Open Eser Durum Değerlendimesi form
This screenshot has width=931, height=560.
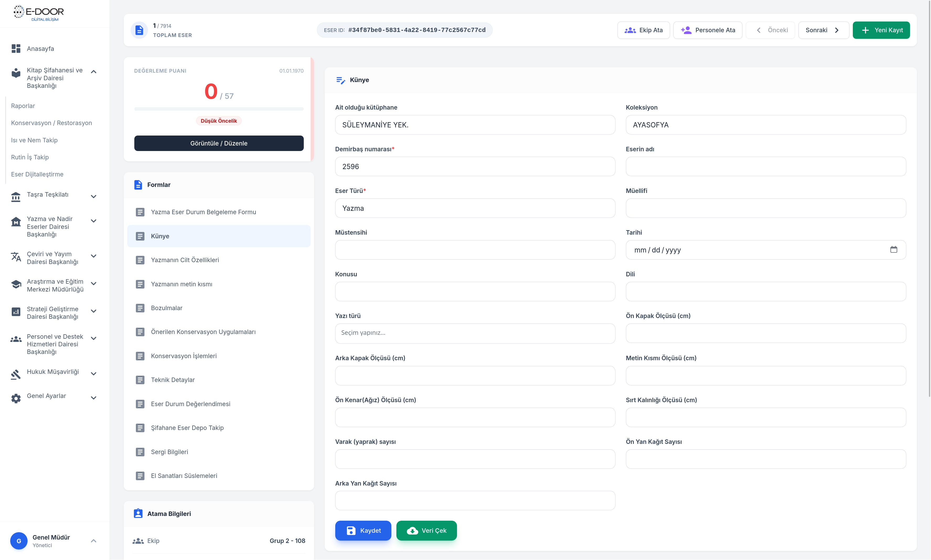tap(219, 404)
